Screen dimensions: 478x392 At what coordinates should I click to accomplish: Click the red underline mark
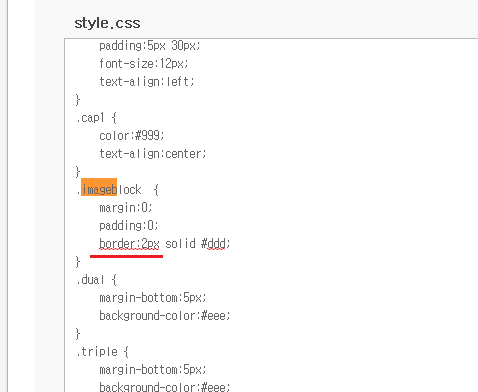point(126,256)
